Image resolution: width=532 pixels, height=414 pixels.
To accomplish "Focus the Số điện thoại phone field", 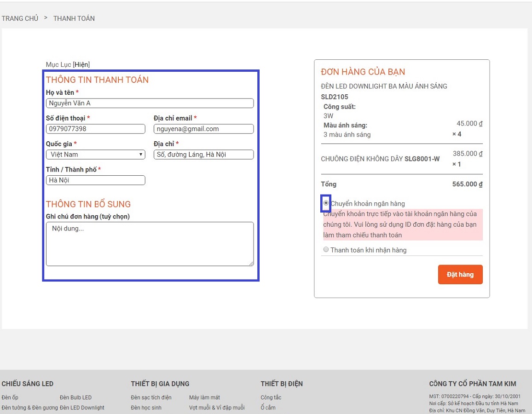I will [96, 129].
